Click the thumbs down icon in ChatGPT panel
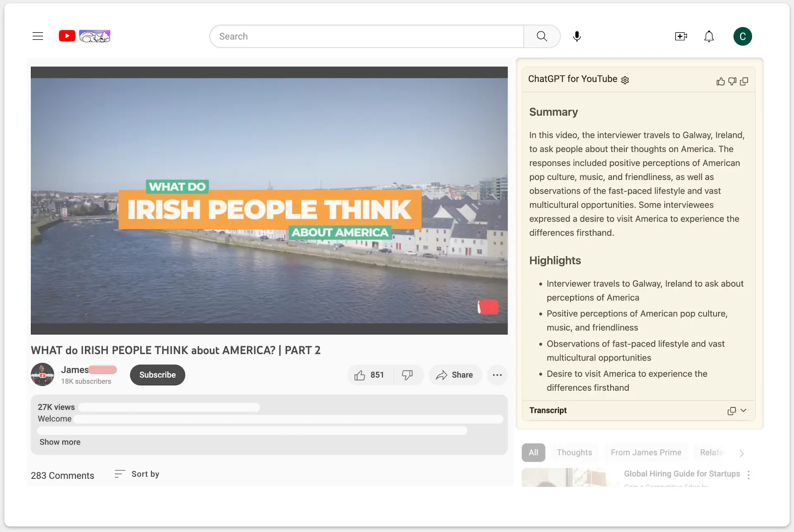Viewport: 794px width, 532px height. (x=732, y=80)
